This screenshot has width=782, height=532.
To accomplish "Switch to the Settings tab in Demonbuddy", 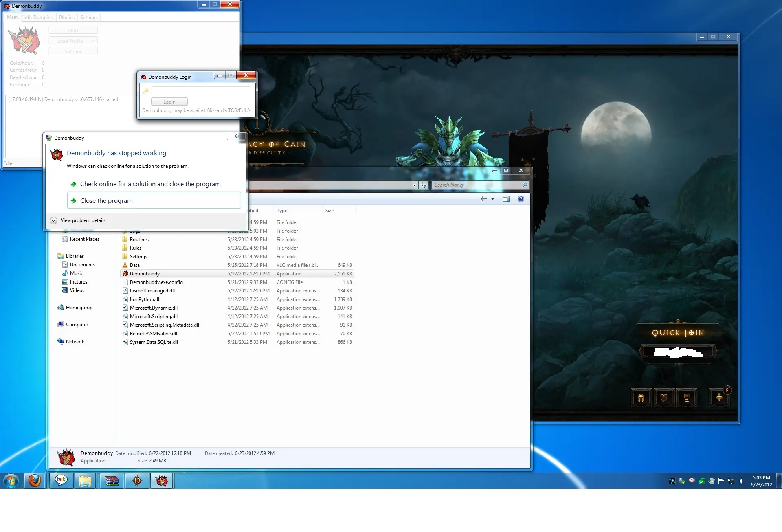I will point(88,18).
